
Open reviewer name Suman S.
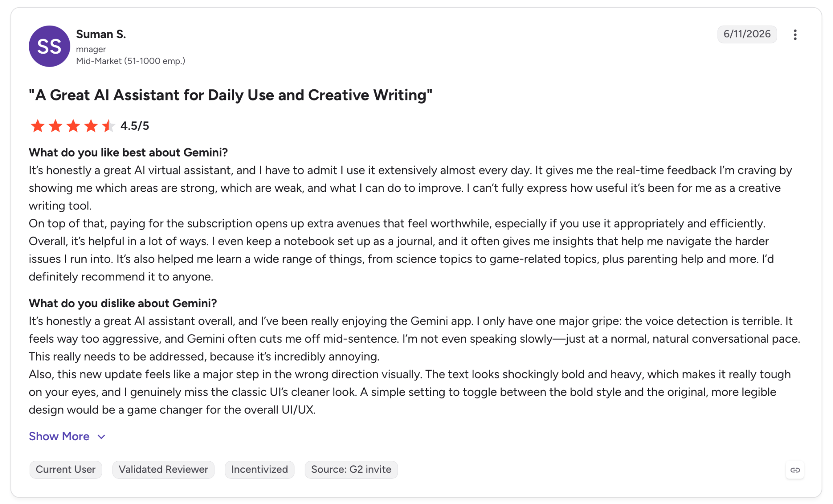(x=101, y=34)
